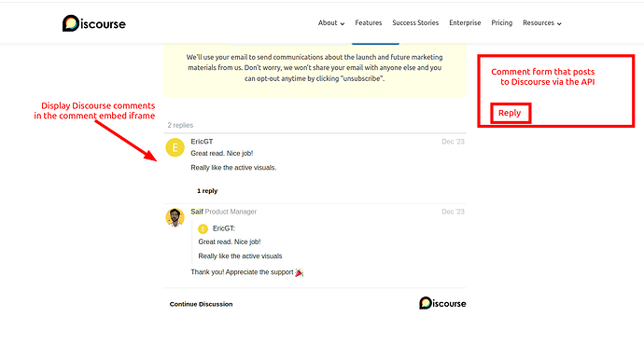Open the EricGT username link

click(x=202, y=142)
